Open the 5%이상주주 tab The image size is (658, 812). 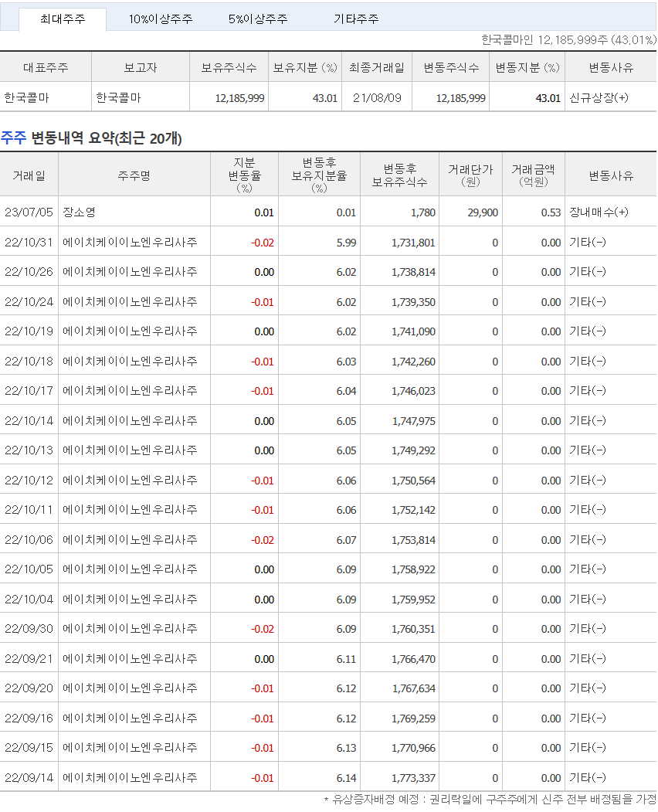[x=258, y=19]
